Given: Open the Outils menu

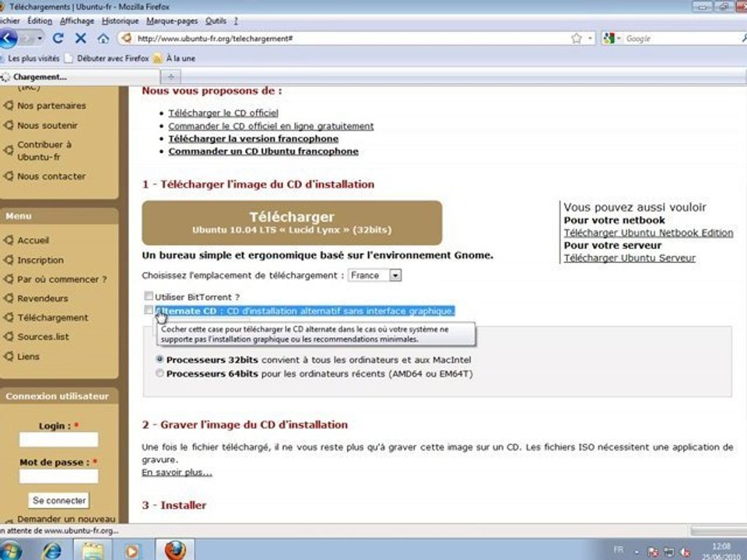Looking at the screenshot, I should pyautogui.click(x=216, y=21).
